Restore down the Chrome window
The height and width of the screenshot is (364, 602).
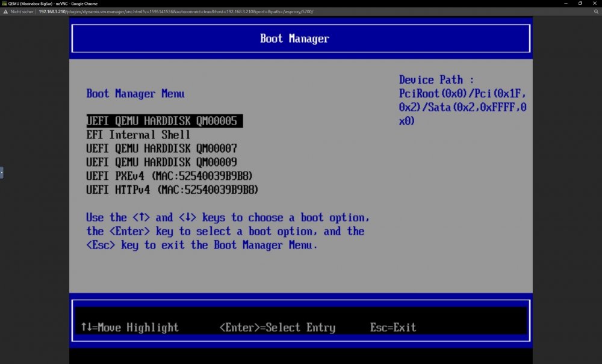click(x=580, y=4)
